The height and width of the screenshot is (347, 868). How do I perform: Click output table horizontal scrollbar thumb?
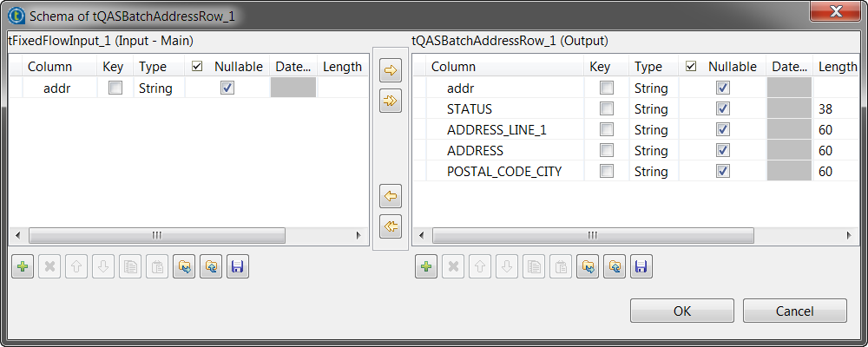click(593, 235)
